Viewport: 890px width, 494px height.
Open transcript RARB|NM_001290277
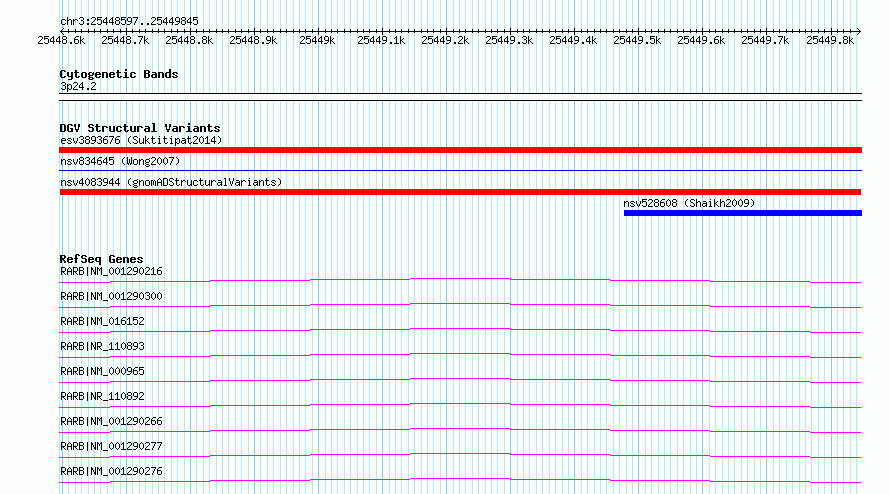[111, 446]
